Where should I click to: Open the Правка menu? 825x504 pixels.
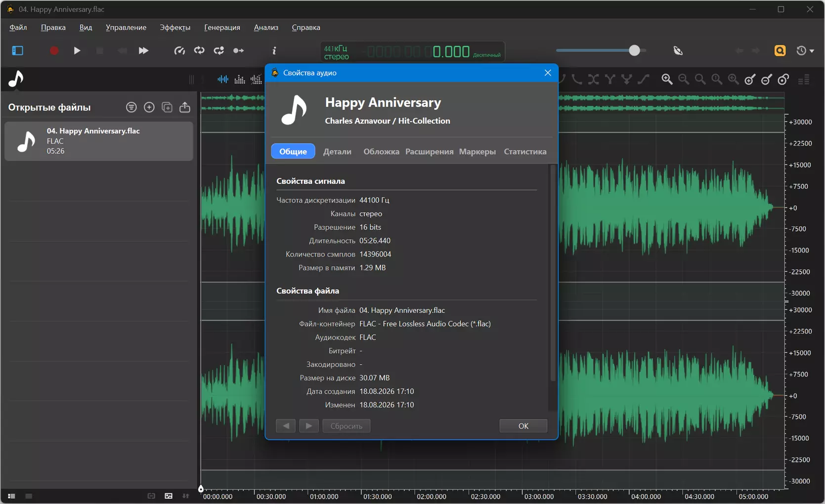click(x=53, y=28)
